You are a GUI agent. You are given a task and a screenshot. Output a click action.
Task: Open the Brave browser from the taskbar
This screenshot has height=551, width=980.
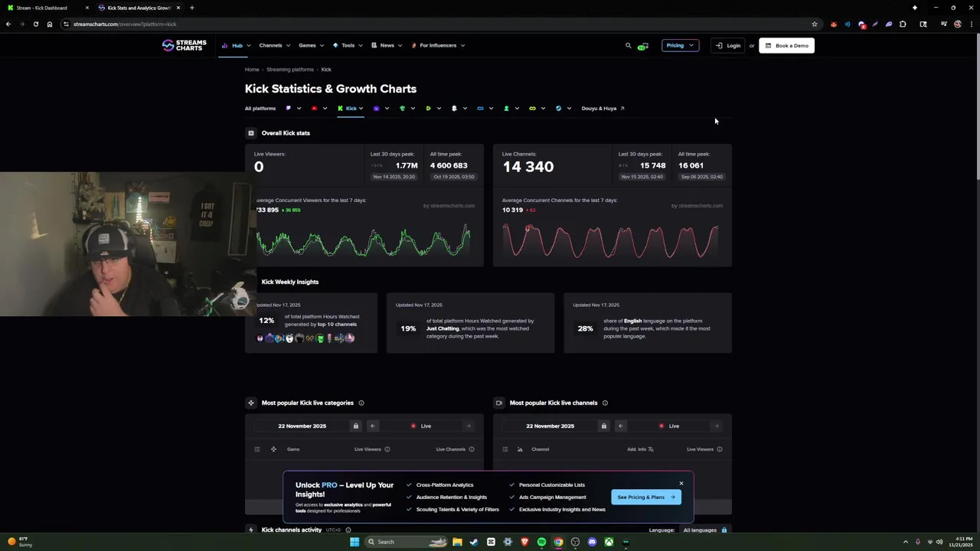[x=524, y=542]
